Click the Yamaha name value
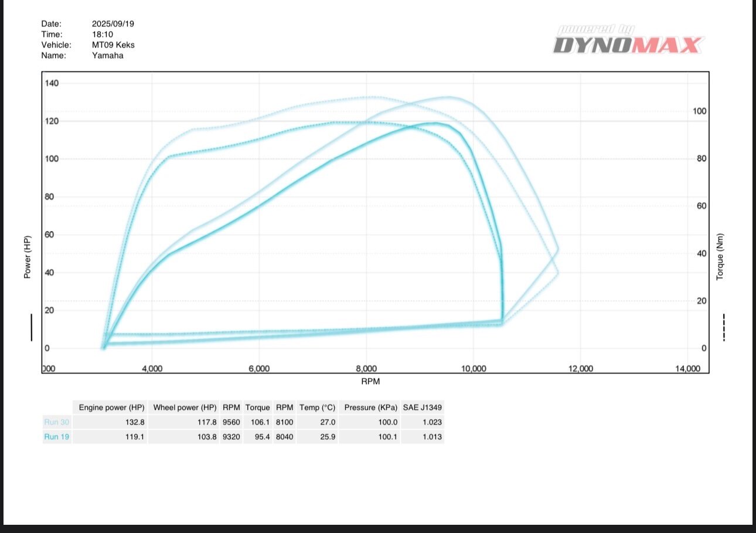 coord(107,56)
